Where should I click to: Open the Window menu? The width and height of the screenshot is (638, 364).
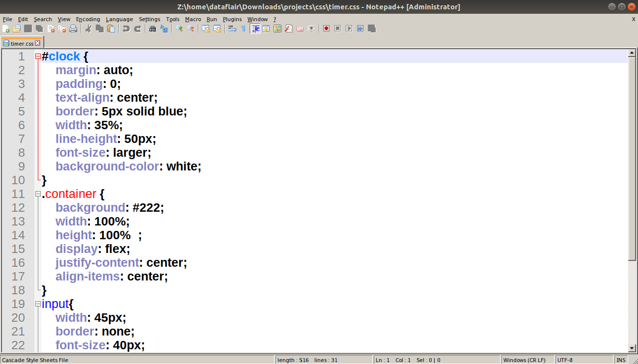point(257,19)
